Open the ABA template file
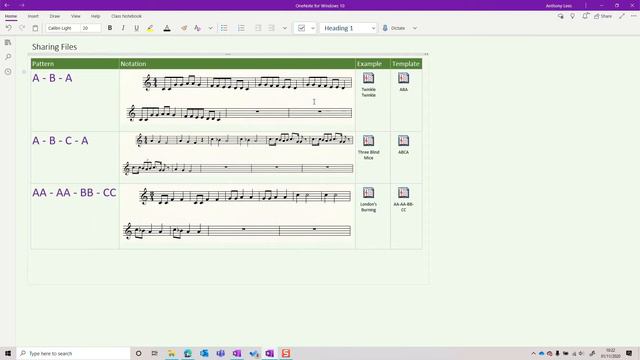The height and width of the screenshot is (360, 640). pyautogui.click(x=404, y=82)
